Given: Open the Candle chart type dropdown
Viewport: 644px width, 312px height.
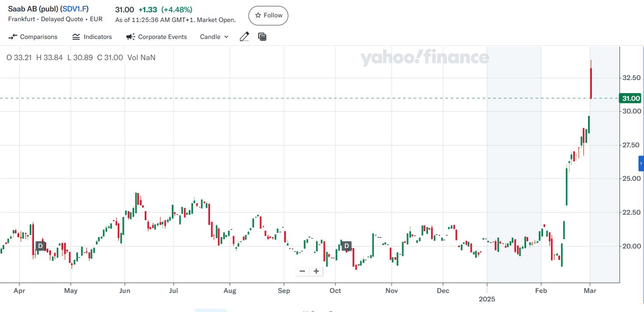Looking at the screenshot, I should [x=214, y=37].
